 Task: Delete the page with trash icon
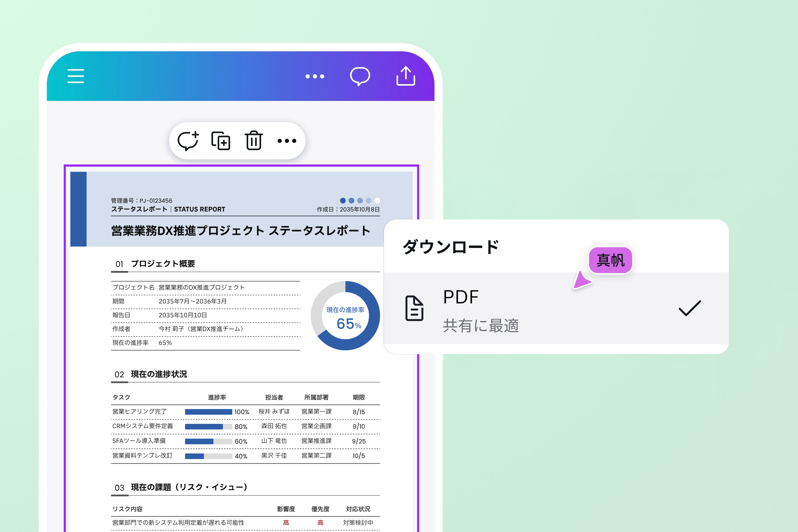click(x=254, y=140)
